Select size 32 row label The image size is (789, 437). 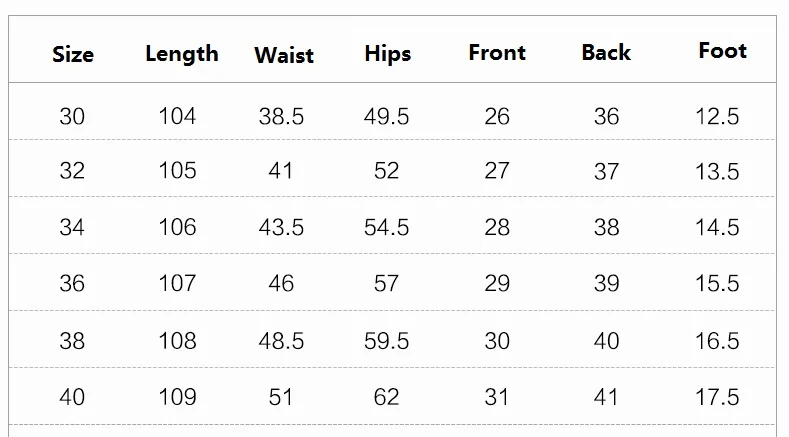(72, 171)
